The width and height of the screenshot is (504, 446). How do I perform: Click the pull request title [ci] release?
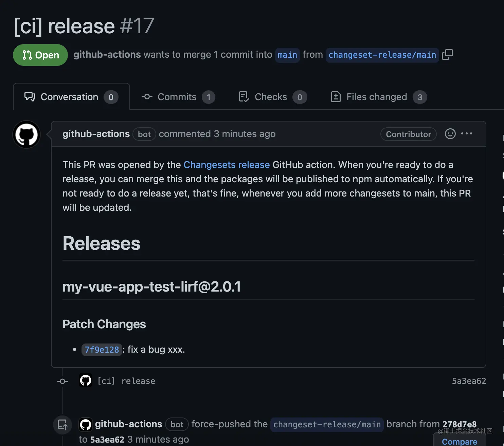(65, 26)
